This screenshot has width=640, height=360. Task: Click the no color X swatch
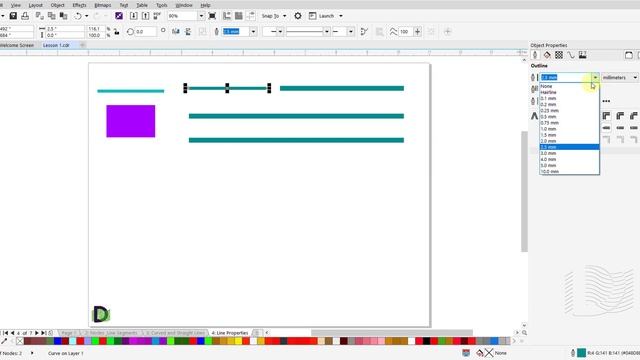(x=20, y=341)
